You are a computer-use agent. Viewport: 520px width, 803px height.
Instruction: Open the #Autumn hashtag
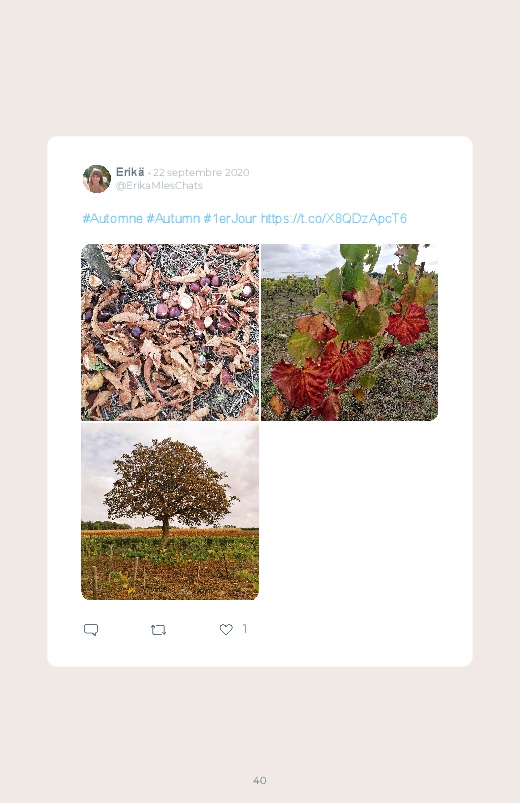(x=173, y=219)
